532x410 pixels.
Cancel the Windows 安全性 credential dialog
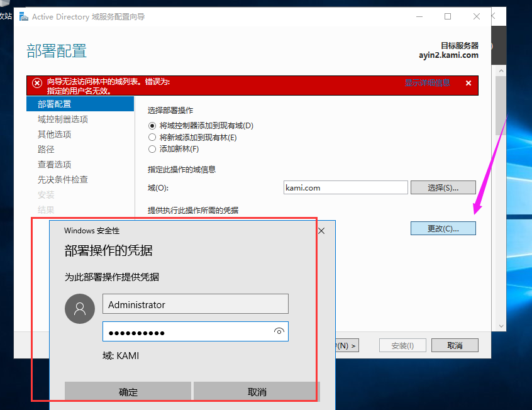(x=257, y=392)
